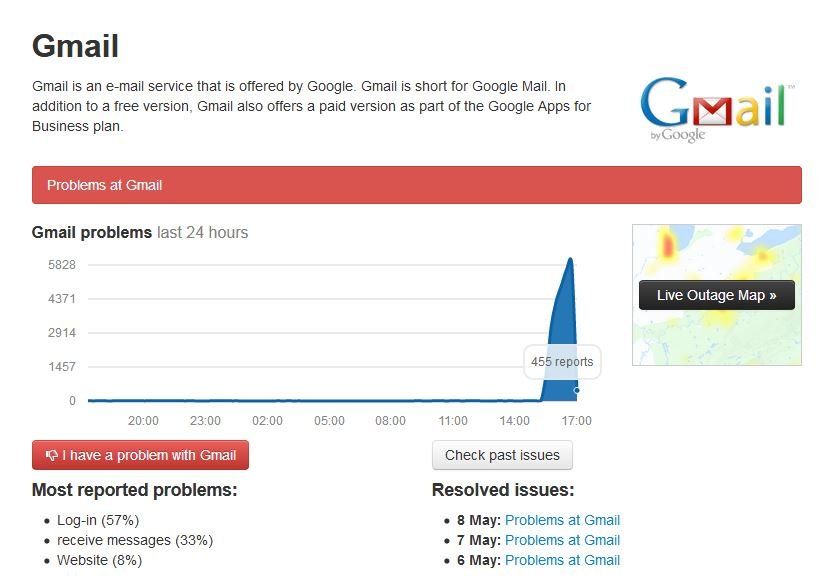Click the Log-in (57%) list item
819x587 pixels.
click(x=98, y=520)
